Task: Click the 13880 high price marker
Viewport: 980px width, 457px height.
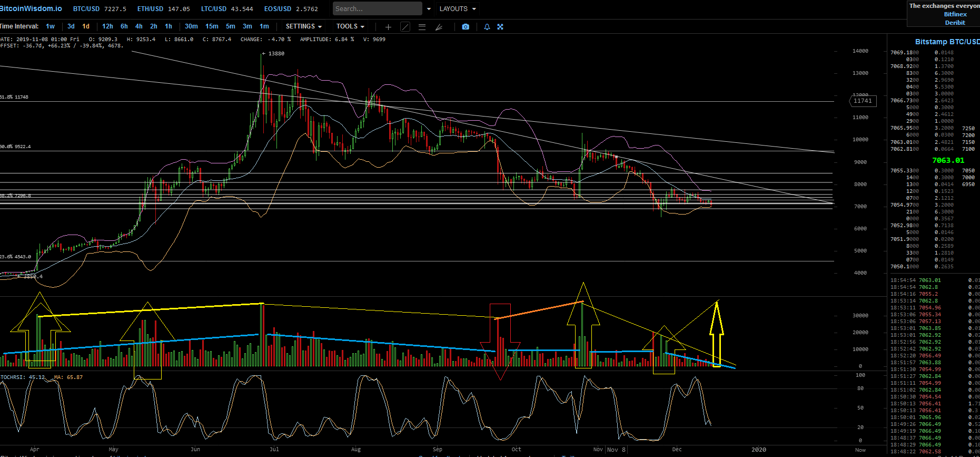Action: click(274, 54)
